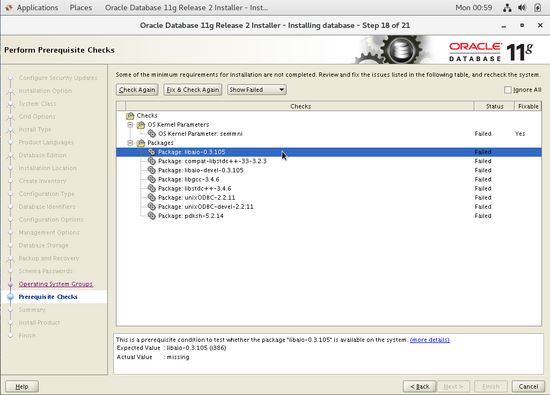This screenshot has width=550, height=395.
Task: Open the Applications menu
Action: click(x=38, y=8)
